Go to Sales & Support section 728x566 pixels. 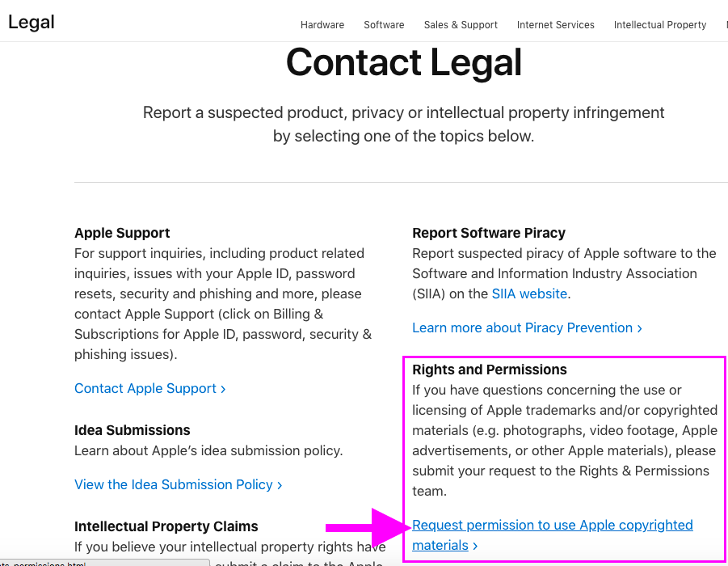point(461,25)
